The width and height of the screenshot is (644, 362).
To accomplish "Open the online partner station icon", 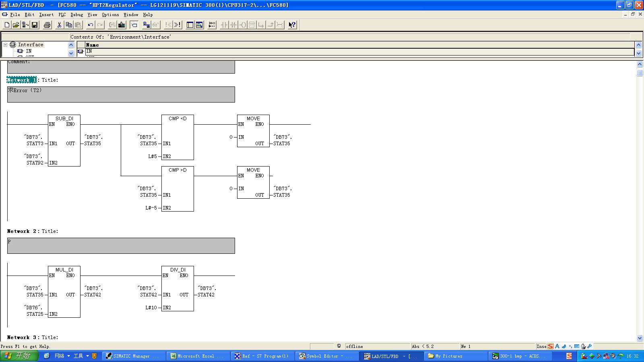I will pos(25,25).
